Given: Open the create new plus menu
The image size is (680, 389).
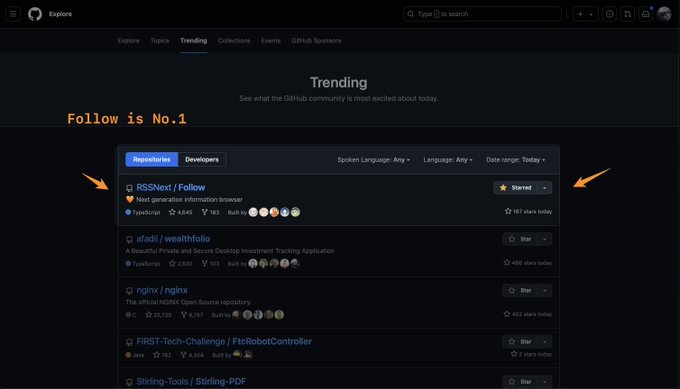Looking at the screenshot, I should point(585,14).
